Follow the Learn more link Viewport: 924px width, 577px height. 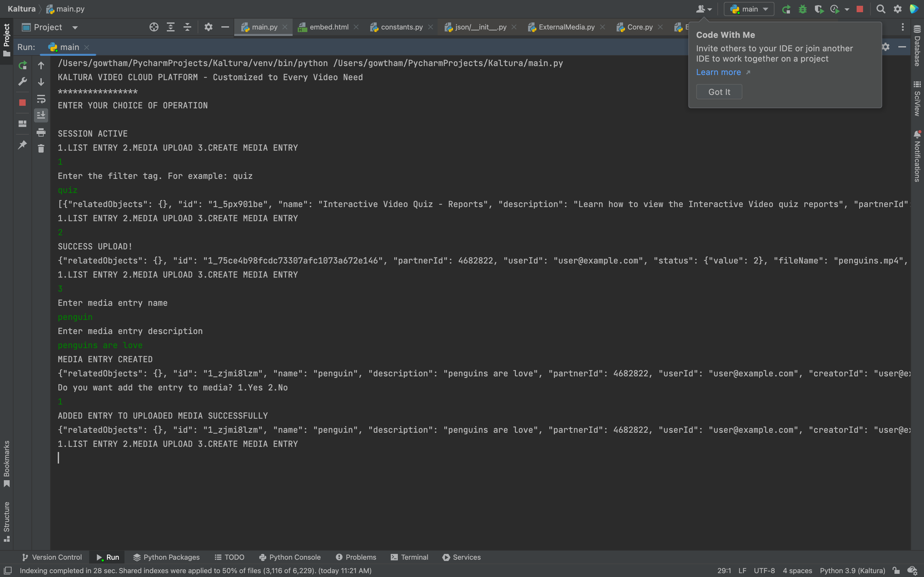pyautogui.click(x=718, y=72)
